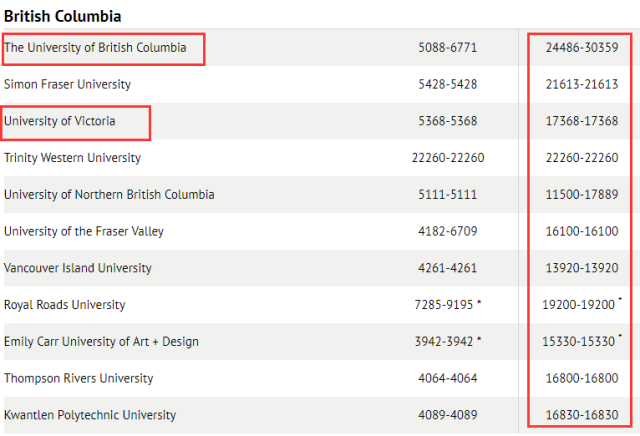640x436 pixels.
Task: Click The University of British Columbia link
Action: coord(95,48)
